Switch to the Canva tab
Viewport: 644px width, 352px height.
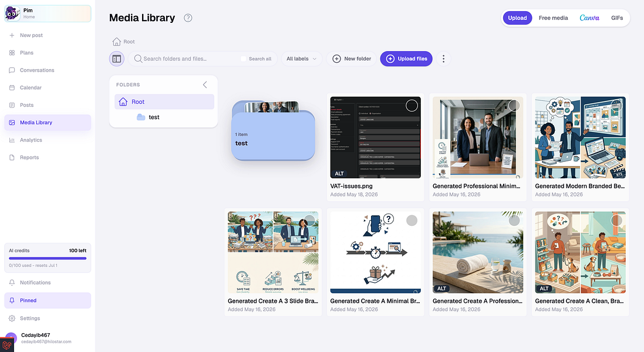tap(589, 18)
